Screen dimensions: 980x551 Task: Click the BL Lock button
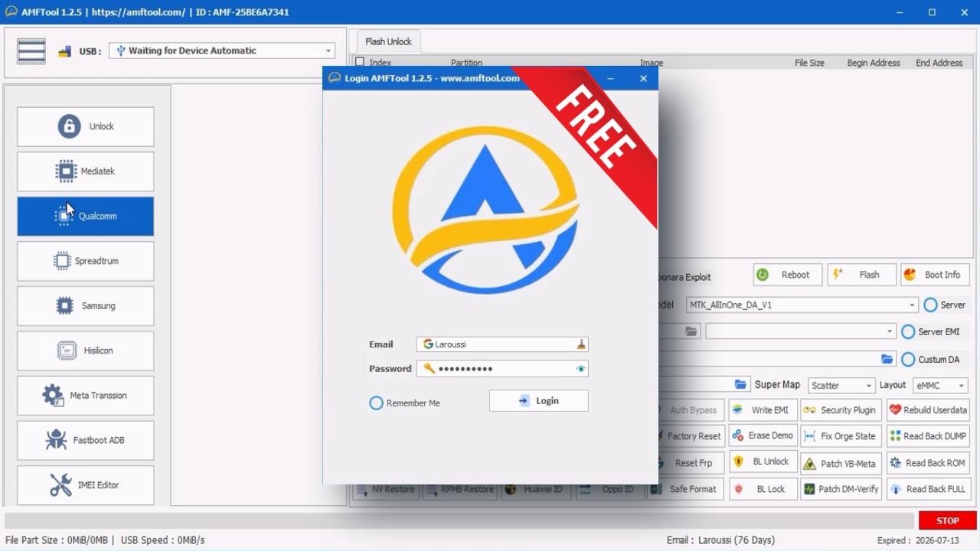click(763, 489)
